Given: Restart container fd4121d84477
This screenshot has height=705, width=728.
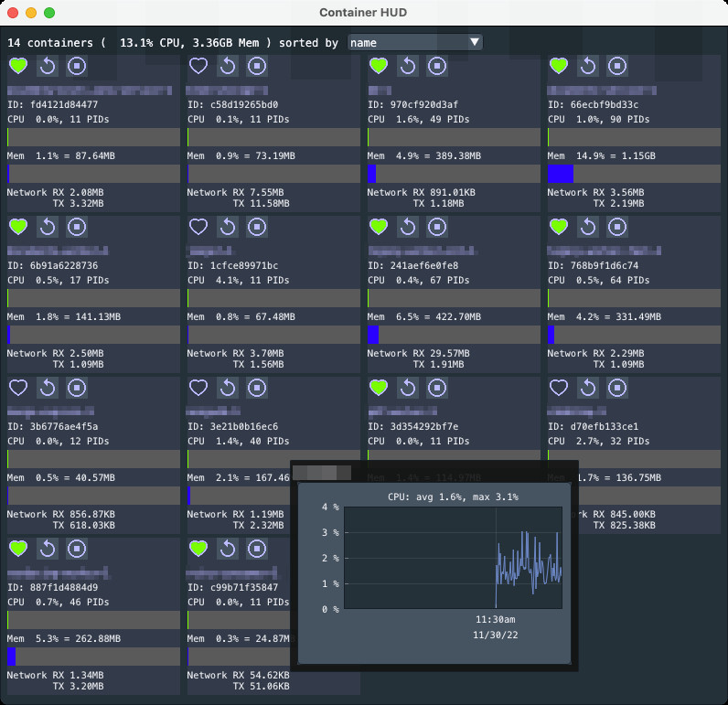Looking at the screenshot, I should coord(48,66).
